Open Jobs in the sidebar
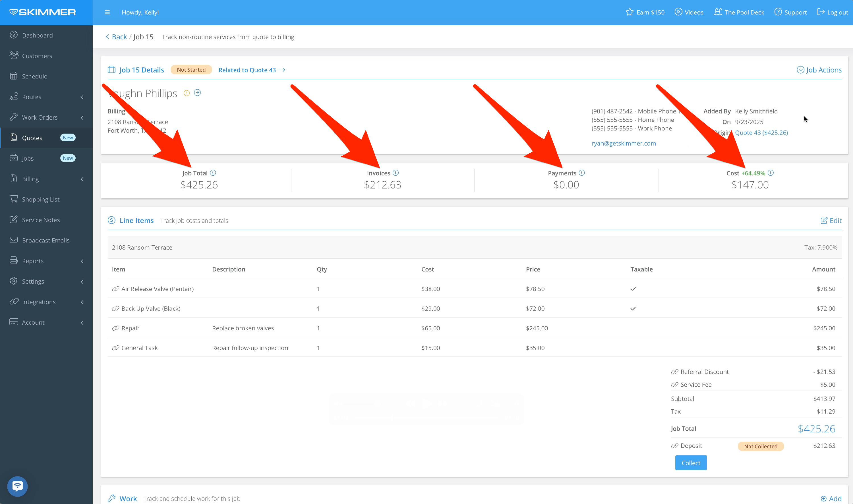 coord(28,158)
